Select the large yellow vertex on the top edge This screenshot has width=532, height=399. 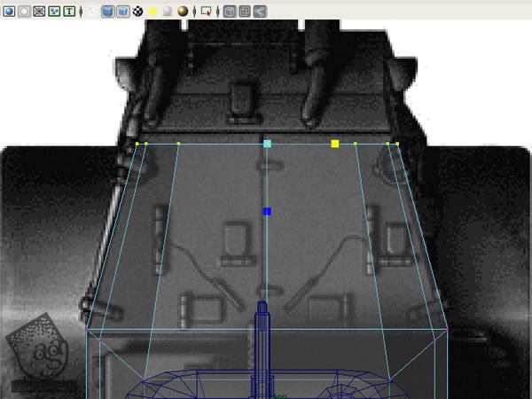click(335, 144)
